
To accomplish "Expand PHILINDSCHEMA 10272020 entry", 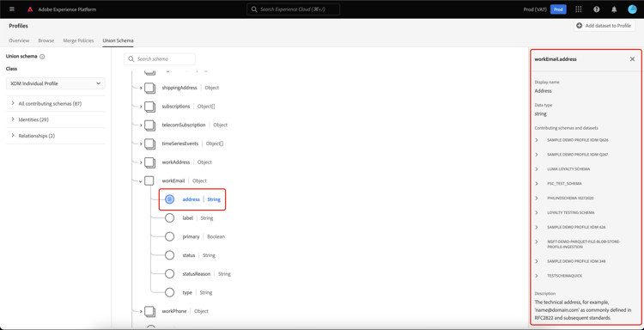I will pos(537,198).
